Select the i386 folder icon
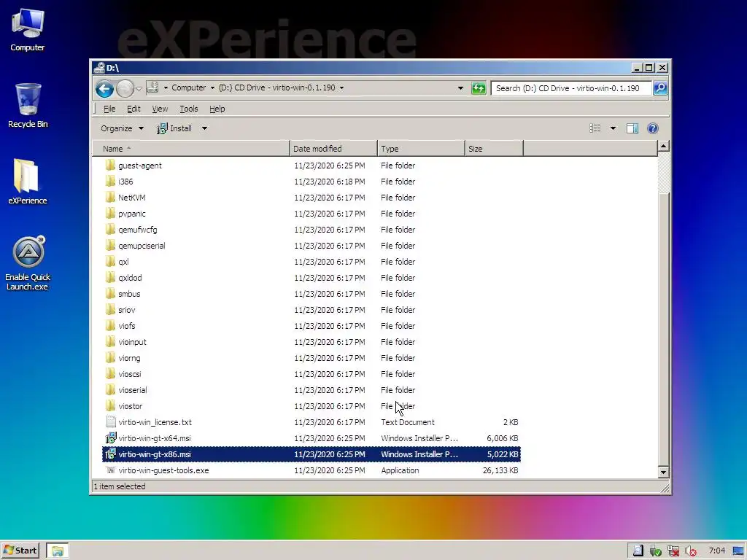The height and width of the screenshot is (560, 747). click(111, 182)
